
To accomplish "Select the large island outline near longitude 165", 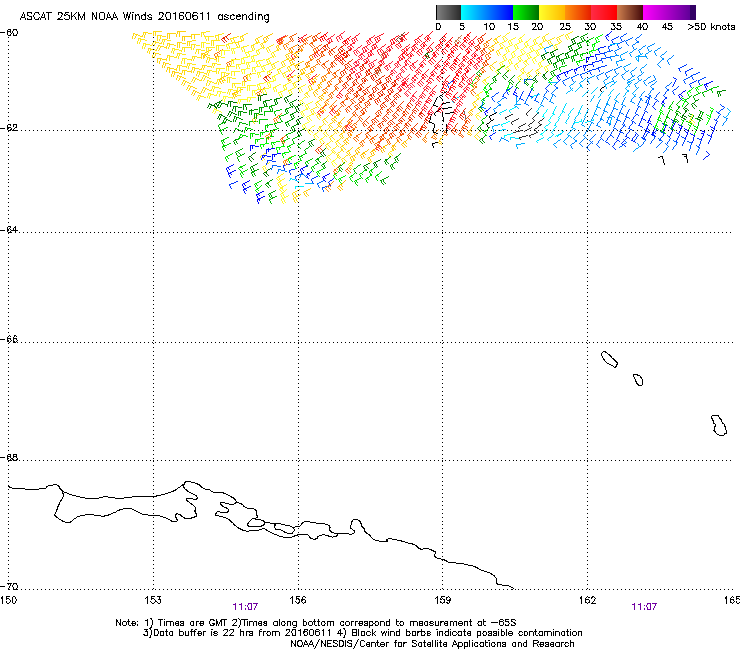I will tap(719, 425).
